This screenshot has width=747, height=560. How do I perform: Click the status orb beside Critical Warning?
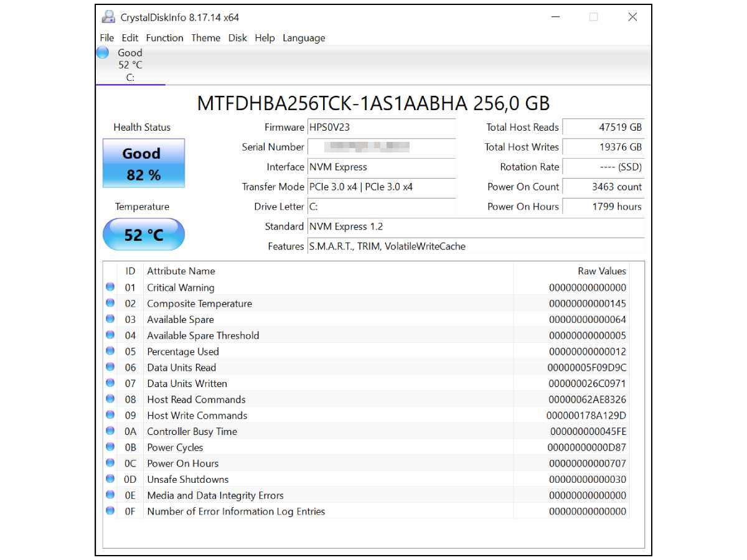110,287
